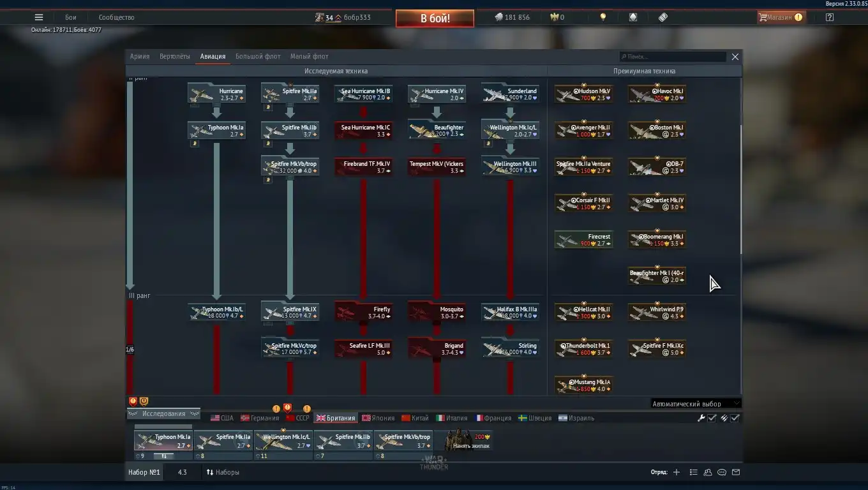Select the Китай nation tab
The image size is (868, 490).
tap(415, 418)
